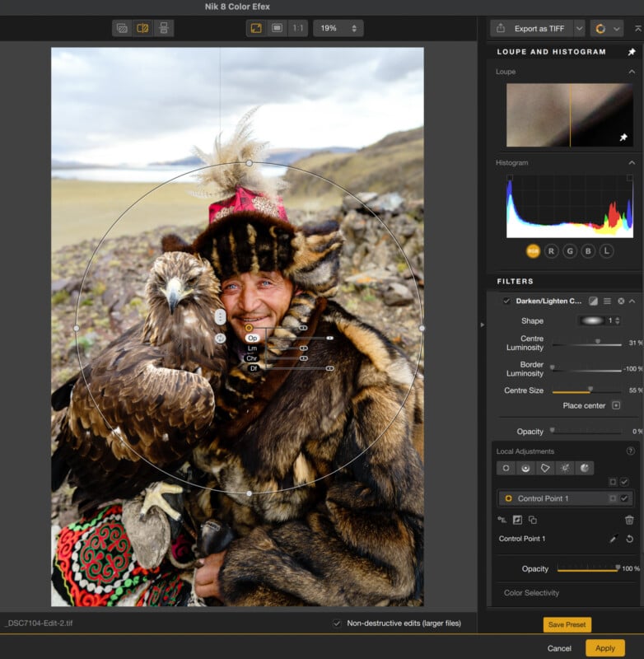Show the red channel histogram

click(x=551, y=250)
